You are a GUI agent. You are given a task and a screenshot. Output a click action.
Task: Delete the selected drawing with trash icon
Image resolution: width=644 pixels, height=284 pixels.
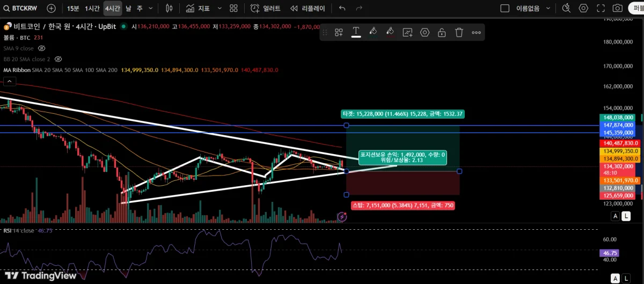coord(459,32)
